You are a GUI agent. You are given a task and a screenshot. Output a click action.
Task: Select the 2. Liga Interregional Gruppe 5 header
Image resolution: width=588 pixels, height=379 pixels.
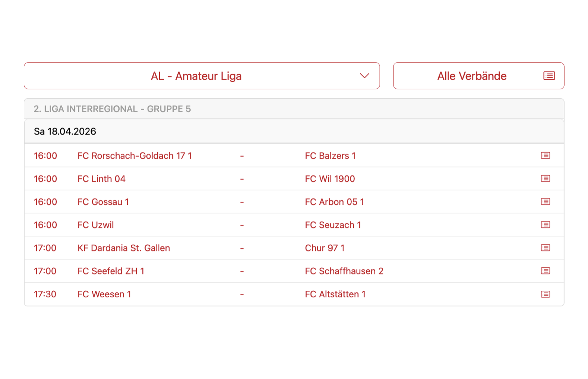point(112,109)
